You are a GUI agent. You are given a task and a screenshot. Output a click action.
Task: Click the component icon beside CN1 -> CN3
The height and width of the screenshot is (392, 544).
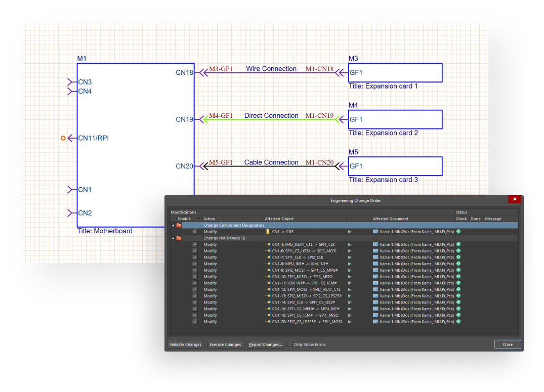(268, 232)
